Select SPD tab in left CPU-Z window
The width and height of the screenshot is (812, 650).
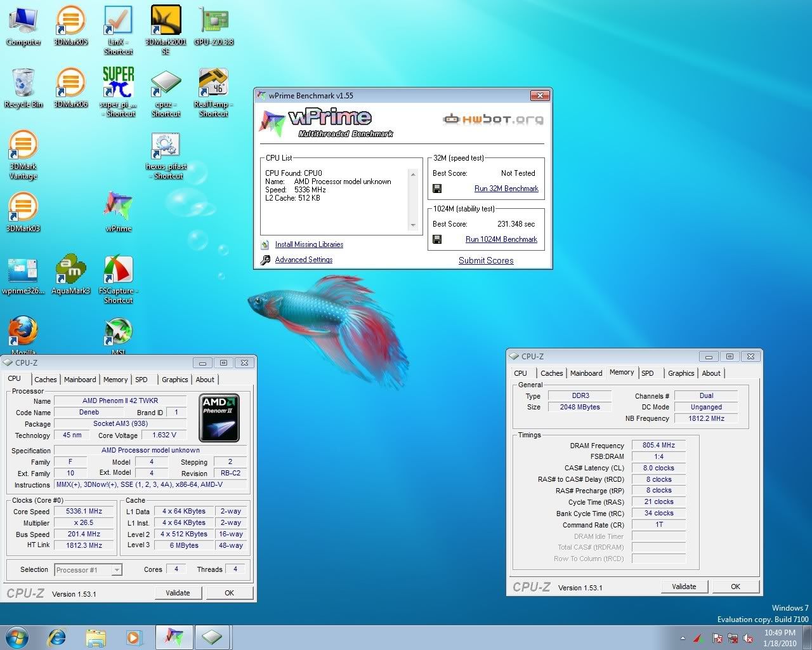141,380
